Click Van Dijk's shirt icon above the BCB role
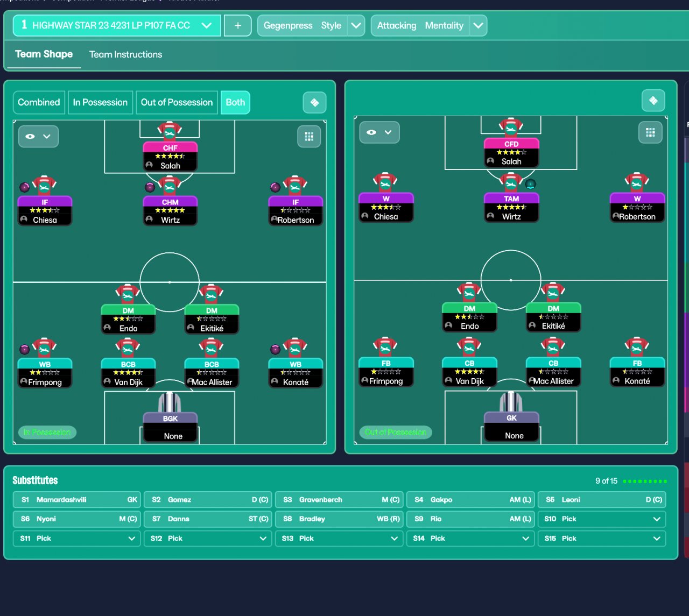This screenshot has height=616, width=689. coord(128,348)
